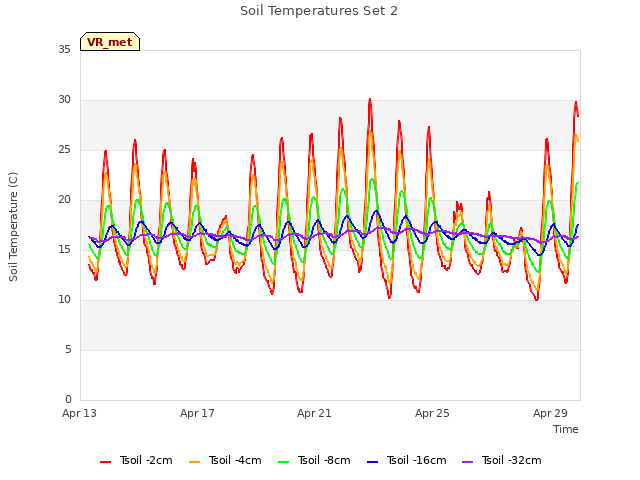Click the 5 y-axis tick label
This screenshot has width=640, height=480.
click(68, 349)
